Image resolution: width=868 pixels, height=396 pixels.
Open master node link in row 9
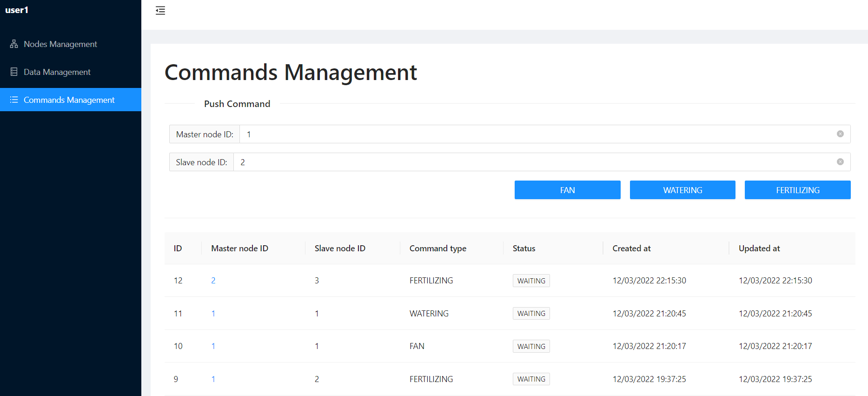pyautogui.click(x=213, y=379)
